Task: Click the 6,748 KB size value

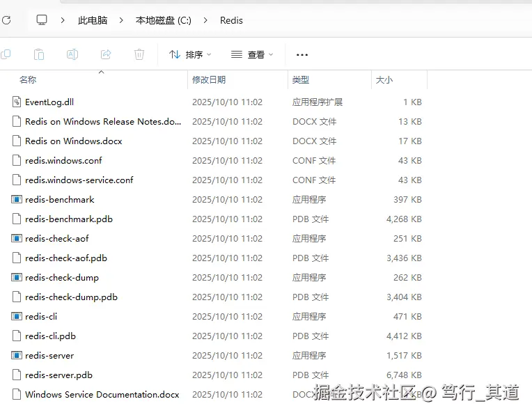Action: [x=404, y=375]
